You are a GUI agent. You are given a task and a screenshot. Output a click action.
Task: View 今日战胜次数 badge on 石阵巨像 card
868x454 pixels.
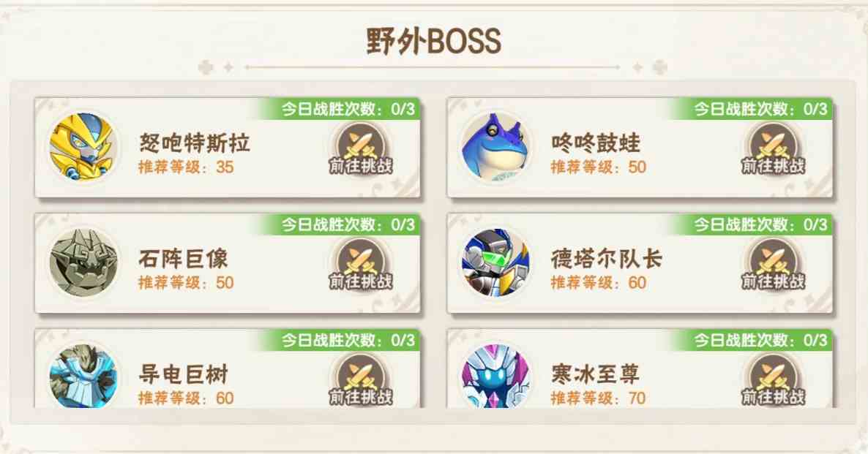348,224
